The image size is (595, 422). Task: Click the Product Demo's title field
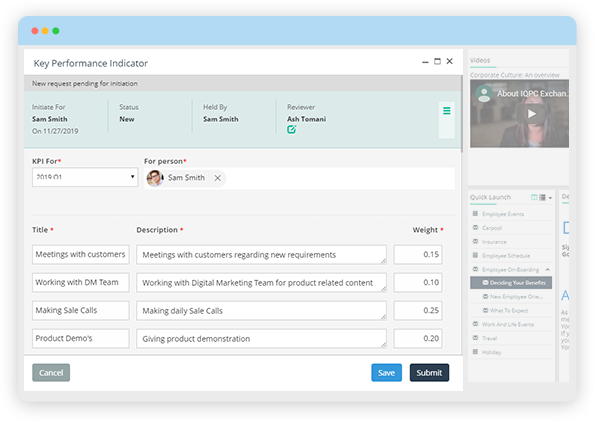[x=81, y=339]
